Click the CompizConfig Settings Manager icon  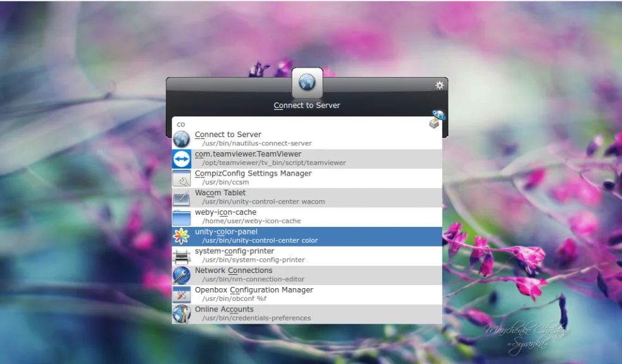pos(182,178)
